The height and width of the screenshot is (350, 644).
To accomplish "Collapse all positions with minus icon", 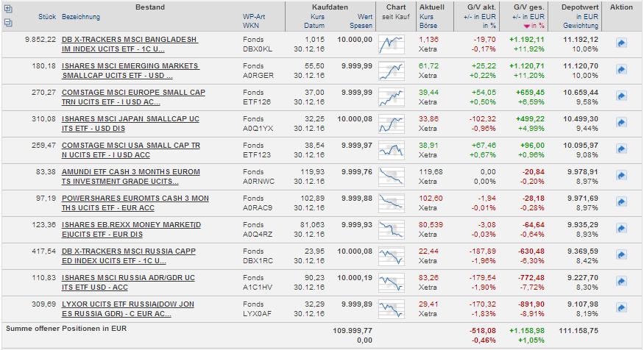I will [x=8, y=22].
